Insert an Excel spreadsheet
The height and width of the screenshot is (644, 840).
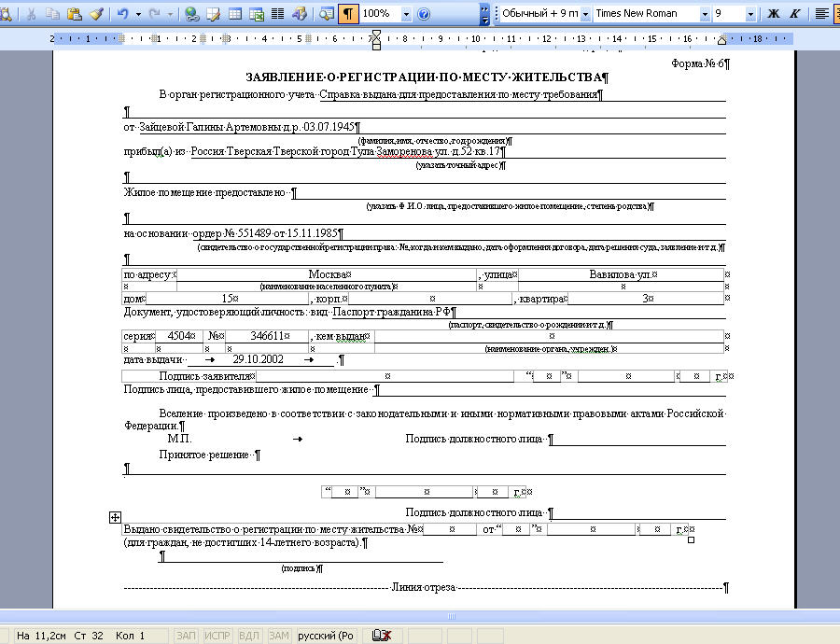[257, 14]
